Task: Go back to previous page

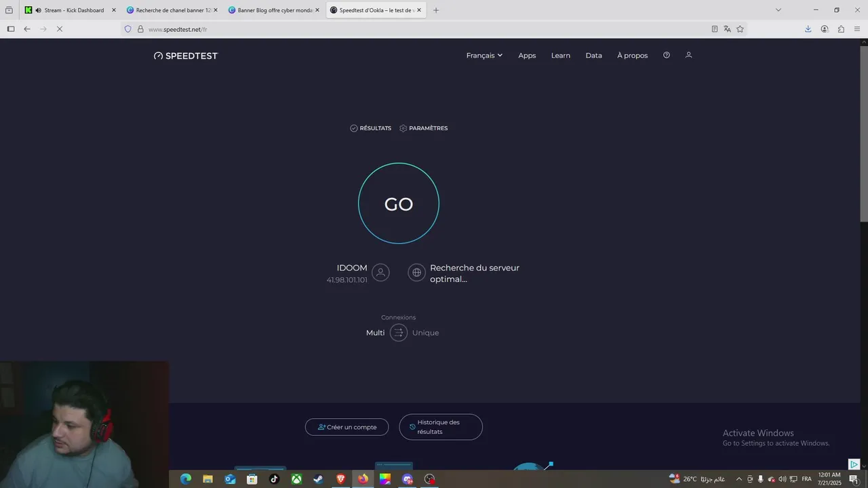Action: [27, 29]
